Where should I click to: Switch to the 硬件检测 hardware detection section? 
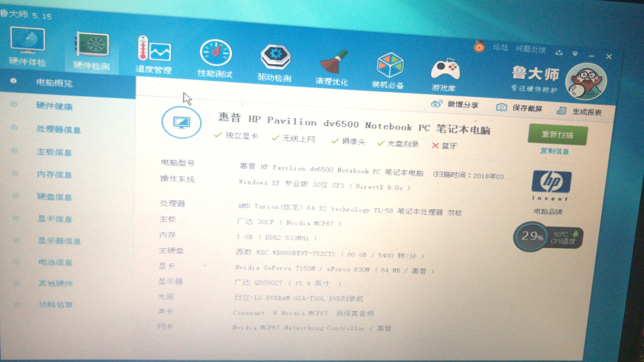coord(92,51)
